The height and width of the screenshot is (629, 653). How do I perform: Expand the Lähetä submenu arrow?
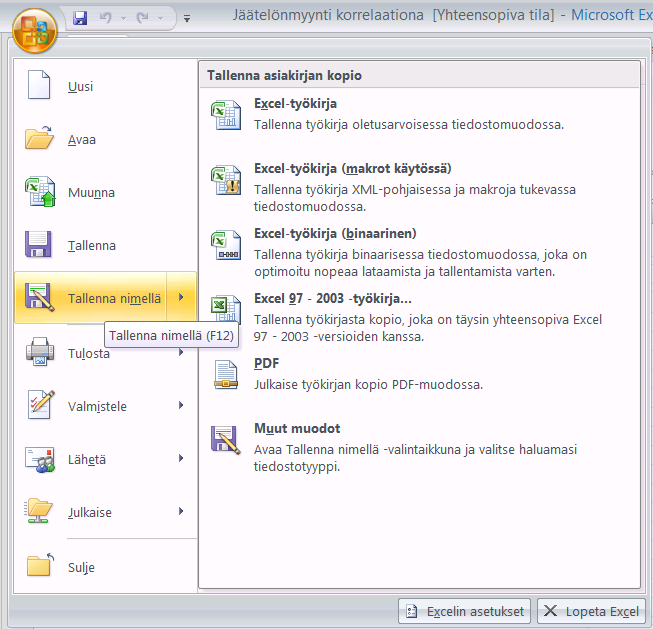coord(181,458)
